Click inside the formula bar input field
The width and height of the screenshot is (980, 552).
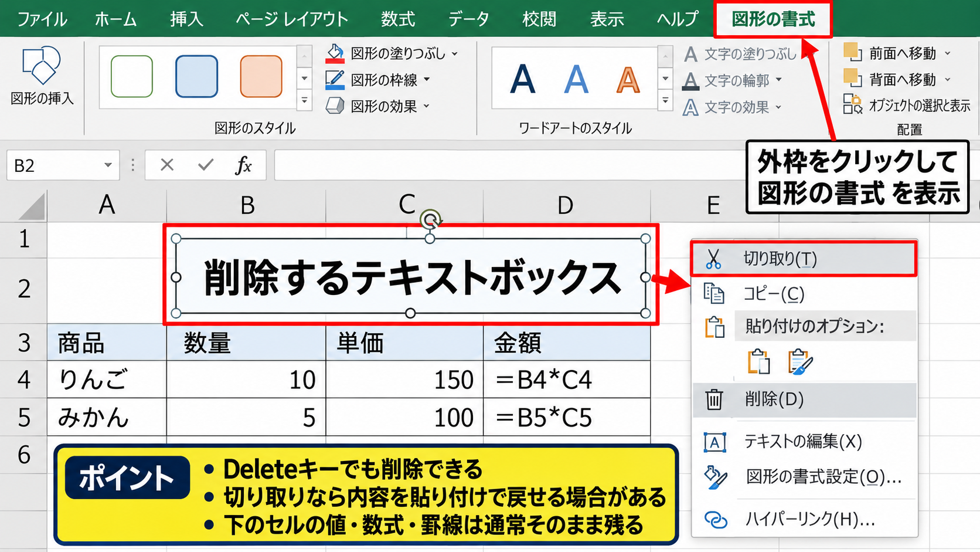pos(509,165)
